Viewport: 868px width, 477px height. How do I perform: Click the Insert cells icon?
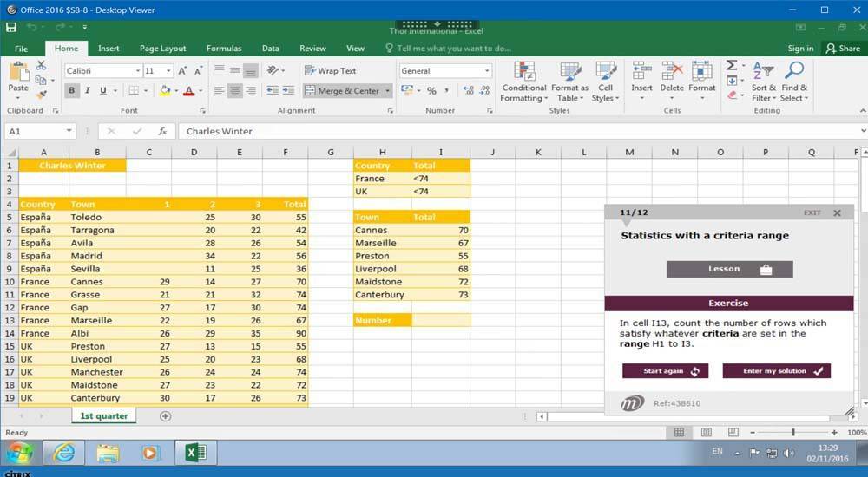(x=641, y=73)
